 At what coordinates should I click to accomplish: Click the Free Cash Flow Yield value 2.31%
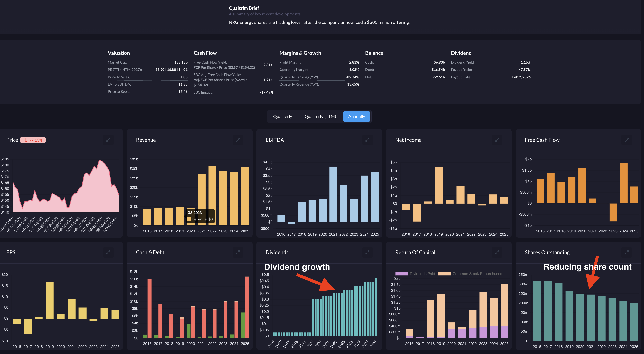click(x=268, y=65)
